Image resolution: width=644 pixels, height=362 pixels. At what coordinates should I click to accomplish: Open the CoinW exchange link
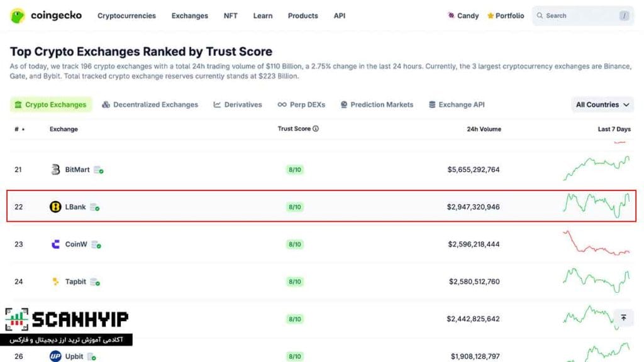click(x=76, y=244)
